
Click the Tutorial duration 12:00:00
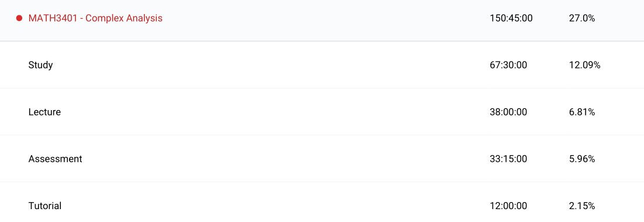[x=508, y=206]
